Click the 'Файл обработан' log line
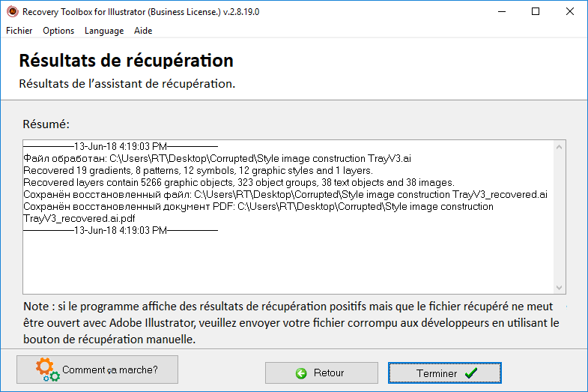Image resolution: width=588 pixels, height=392 pixels. [x=217, y=158]
